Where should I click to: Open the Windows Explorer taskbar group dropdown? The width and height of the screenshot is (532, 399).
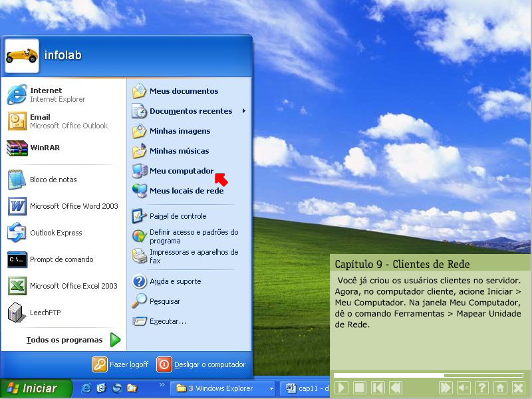click(271, 388)
